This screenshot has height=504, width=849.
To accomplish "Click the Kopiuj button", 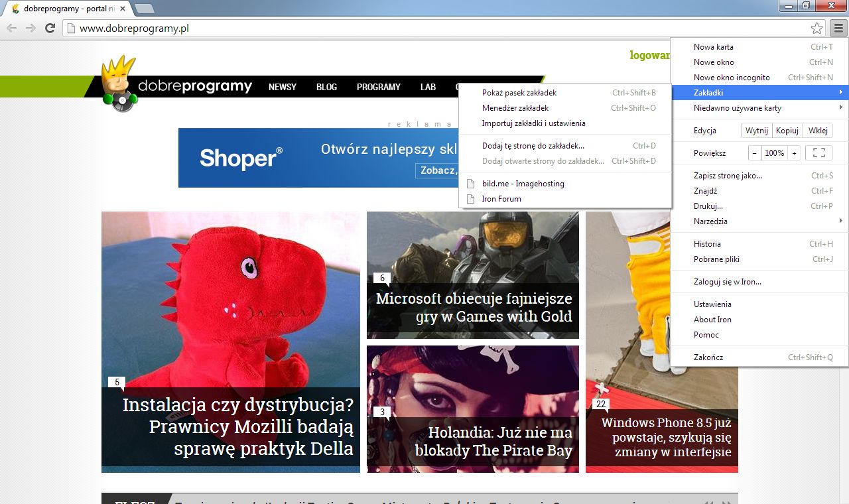I will pyautogui.click(x=787, y=131).
